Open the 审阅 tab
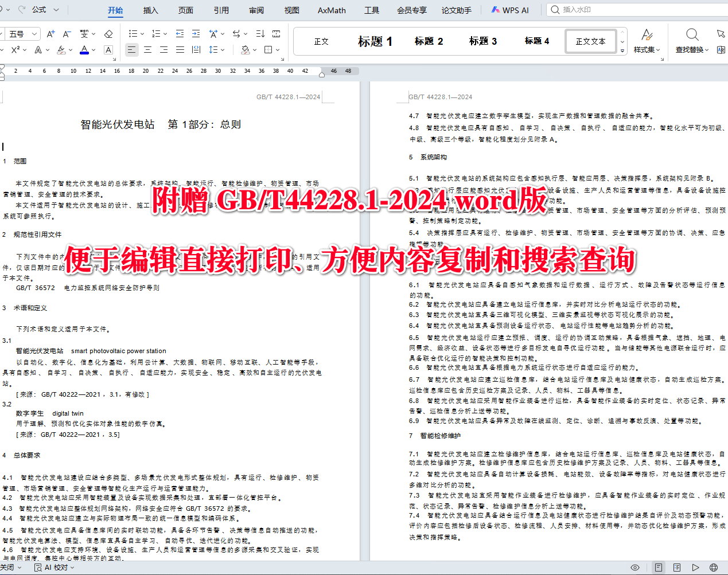Screen dimensions: 728x575 coord(256,10)
